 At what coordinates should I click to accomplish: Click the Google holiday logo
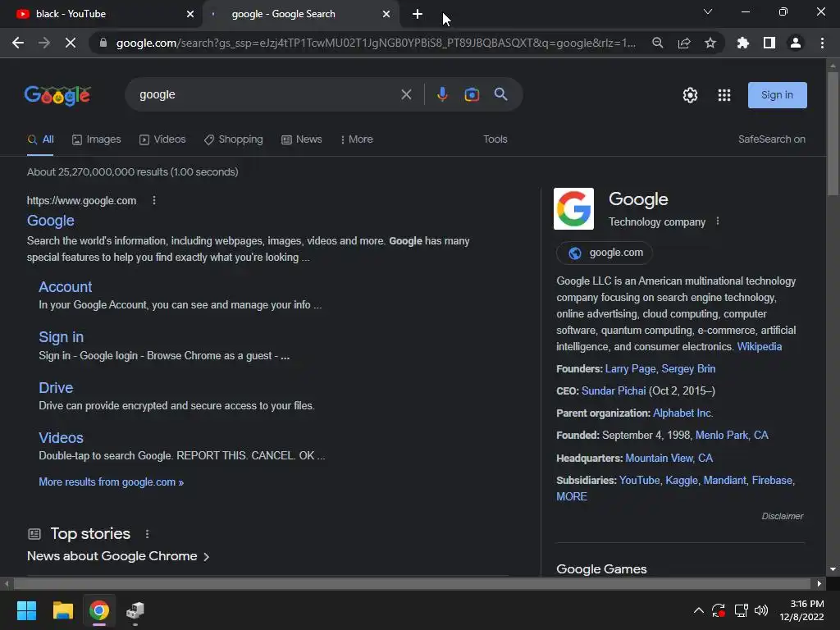57,95
